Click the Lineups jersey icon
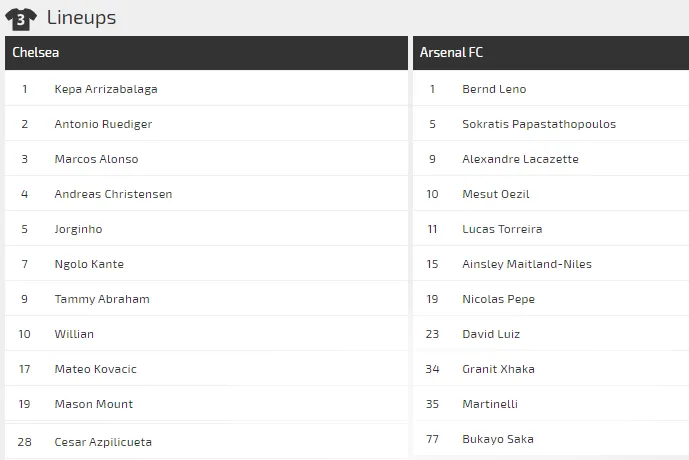The height and width of the screenshot is (460, 689). click(x=21, y=18)
